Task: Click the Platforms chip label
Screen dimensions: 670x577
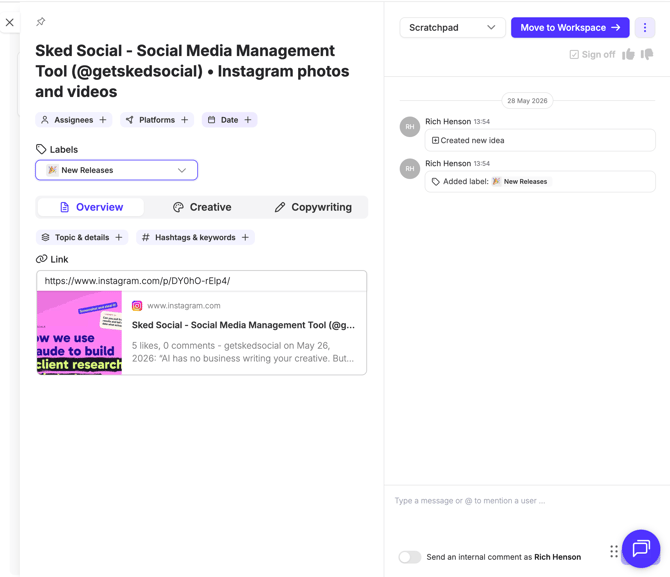Action: tap(157, 120)
